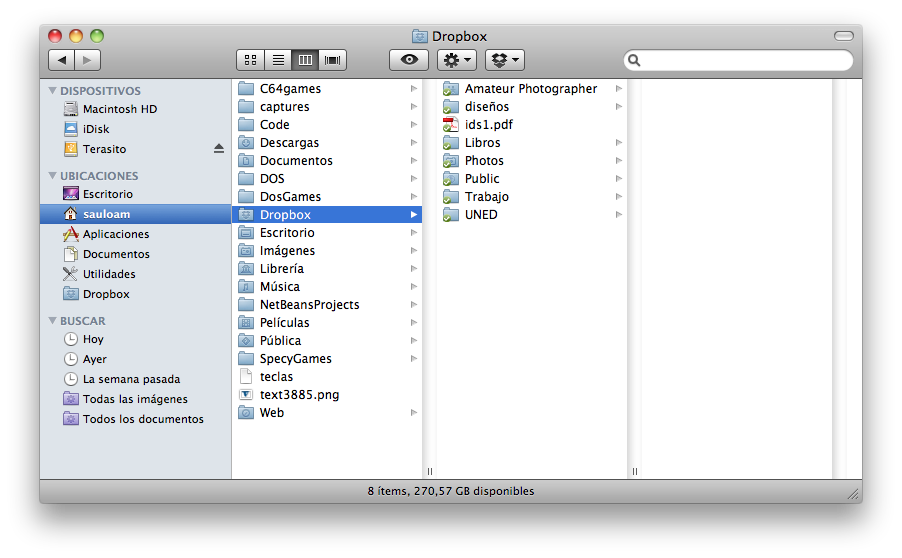Switch to icon view

(x=250, y=60)
